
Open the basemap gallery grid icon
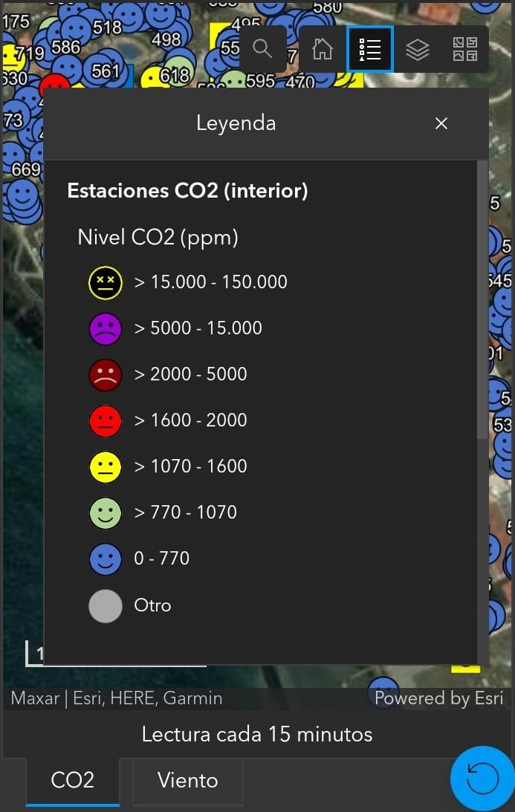(464, 50)
